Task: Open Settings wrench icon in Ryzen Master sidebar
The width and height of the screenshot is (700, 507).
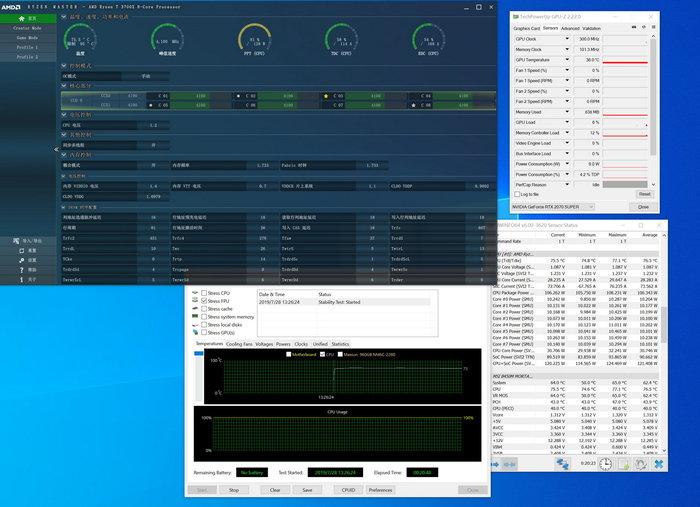Action: [x=21, y=260]
